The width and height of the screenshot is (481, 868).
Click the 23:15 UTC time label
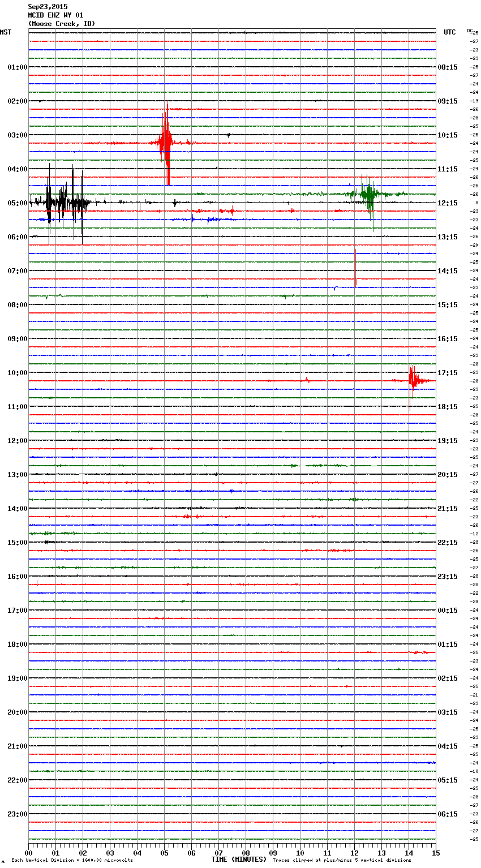pos(448,576)
